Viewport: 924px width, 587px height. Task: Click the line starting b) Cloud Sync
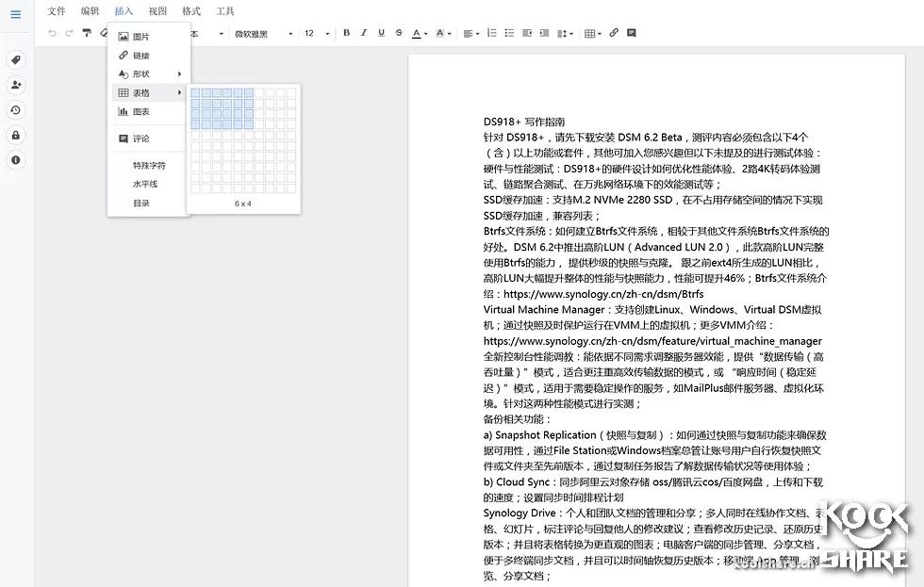coord(652,482)
